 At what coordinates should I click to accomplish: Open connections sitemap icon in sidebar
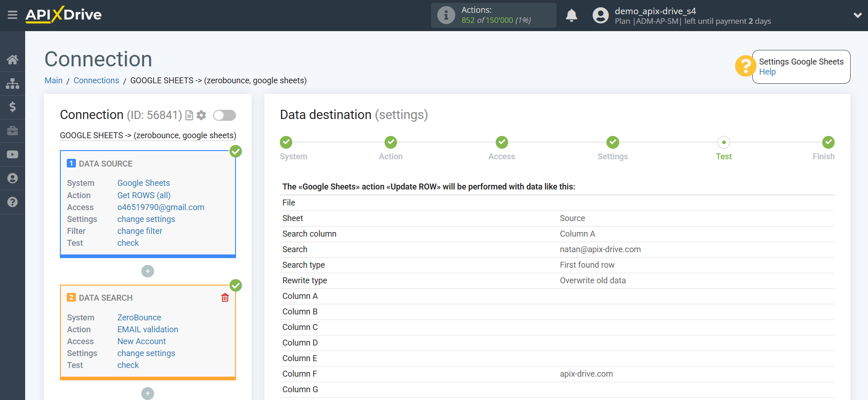(x=12, y=83)
